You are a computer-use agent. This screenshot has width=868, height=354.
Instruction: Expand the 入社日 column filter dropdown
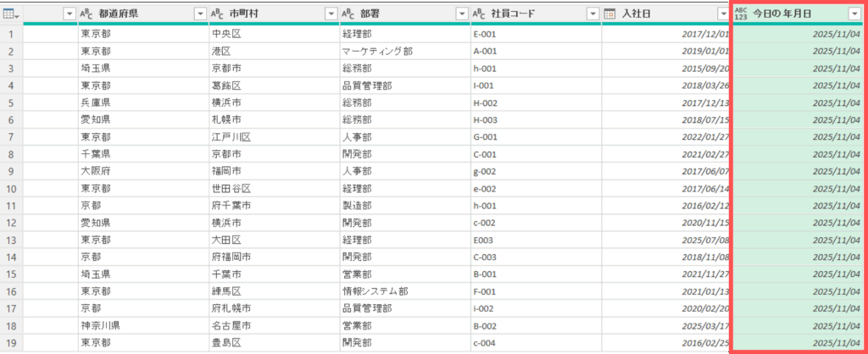pos(721,14)
